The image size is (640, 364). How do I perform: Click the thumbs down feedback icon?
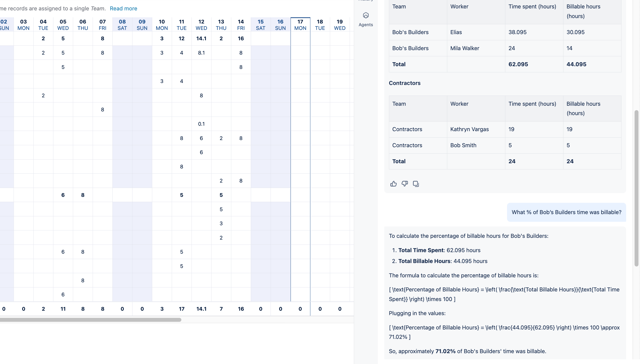click(x=405, y=184)
